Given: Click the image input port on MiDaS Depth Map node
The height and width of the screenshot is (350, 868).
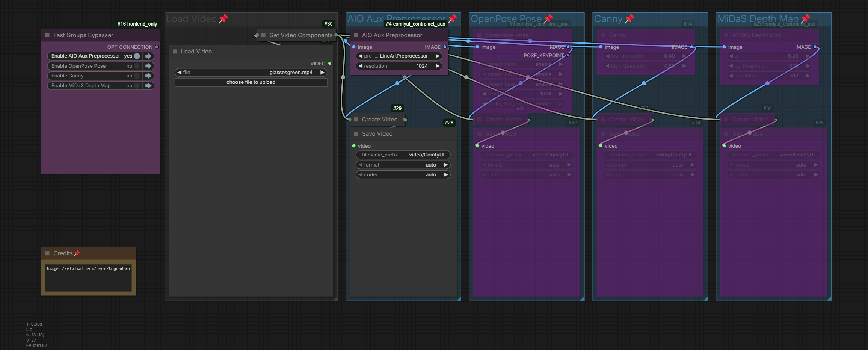Looking at the screenshot, I should [x=724, y=47].
